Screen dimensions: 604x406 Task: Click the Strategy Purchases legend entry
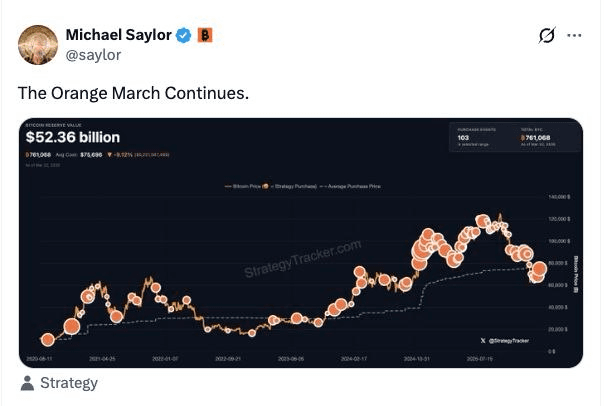(x=295, y=186)
